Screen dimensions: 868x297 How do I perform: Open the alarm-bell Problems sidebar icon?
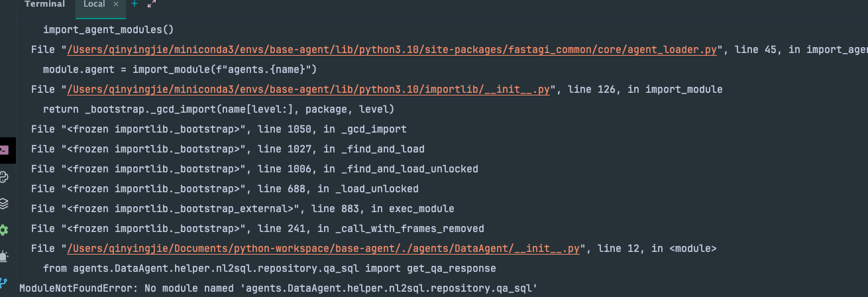[x=4, y=256]
